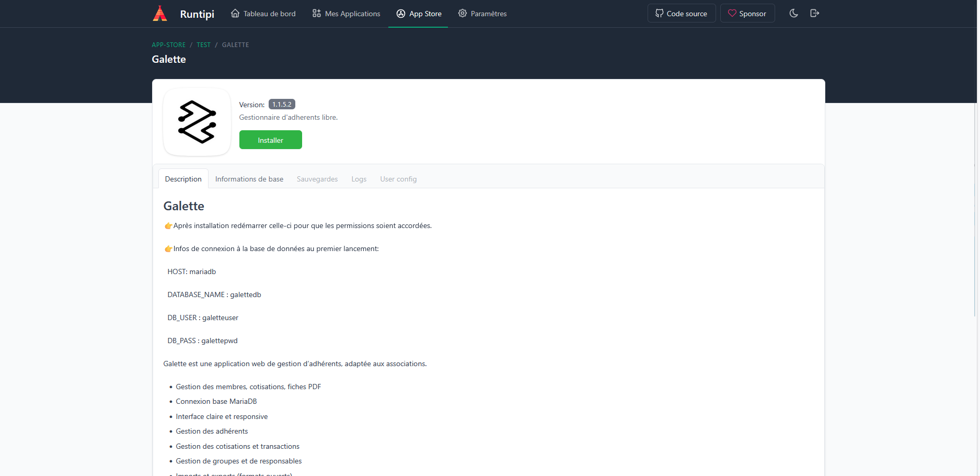
Task: Click the logout icon
Action: pos(814,13)
